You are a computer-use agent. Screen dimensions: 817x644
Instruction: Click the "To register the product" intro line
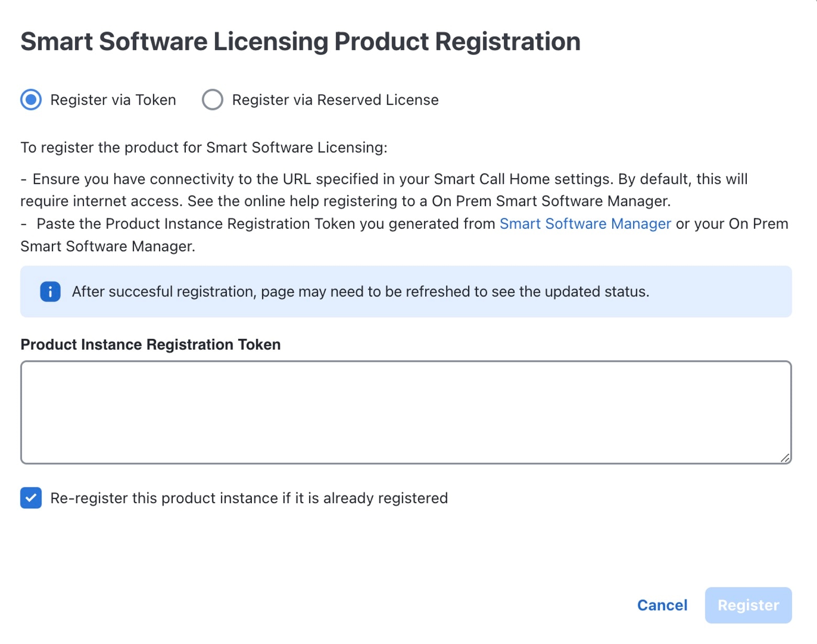click(x=204, y=148)
